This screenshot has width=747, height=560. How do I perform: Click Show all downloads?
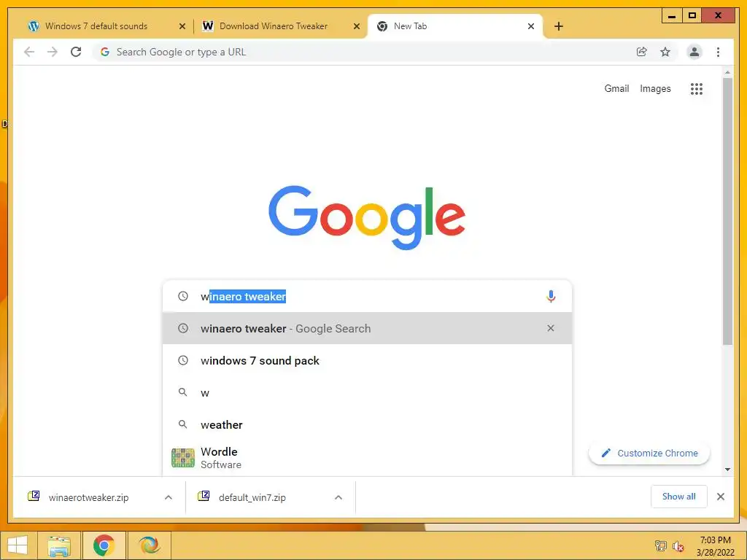click(679, 496)
